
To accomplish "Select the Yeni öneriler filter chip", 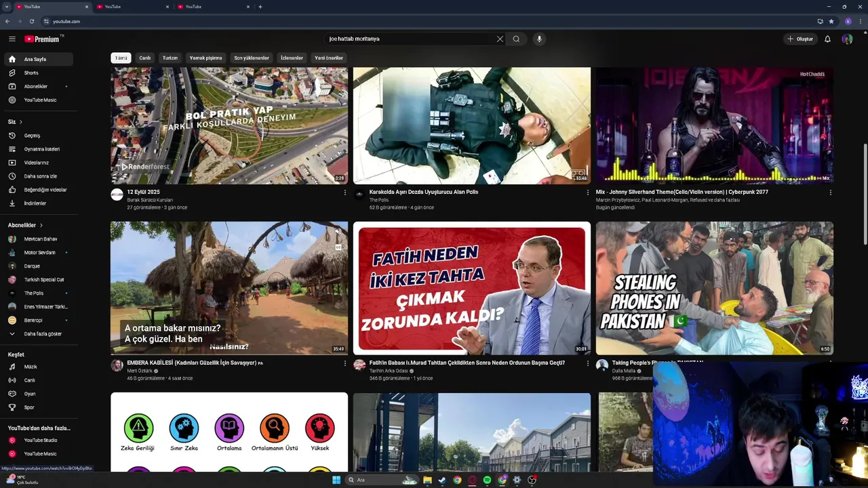I will tap(329, 58).
